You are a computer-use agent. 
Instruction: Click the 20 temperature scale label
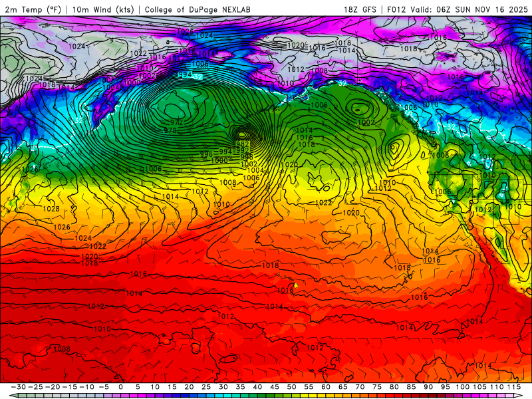pos(189,387)
